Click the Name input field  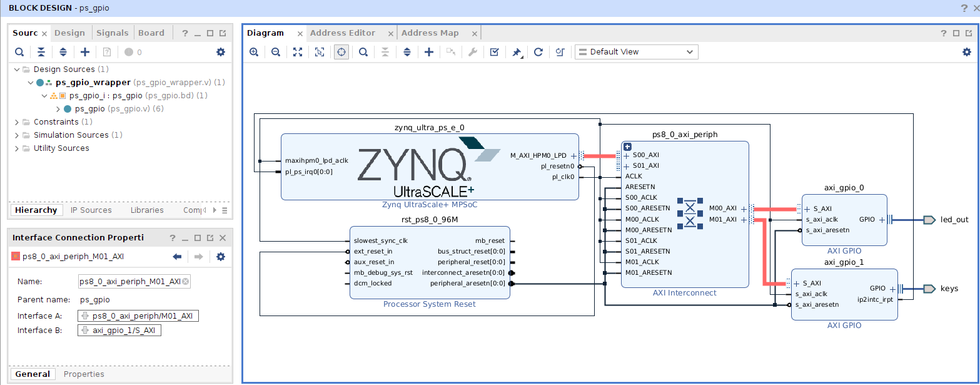pos(134,282)
